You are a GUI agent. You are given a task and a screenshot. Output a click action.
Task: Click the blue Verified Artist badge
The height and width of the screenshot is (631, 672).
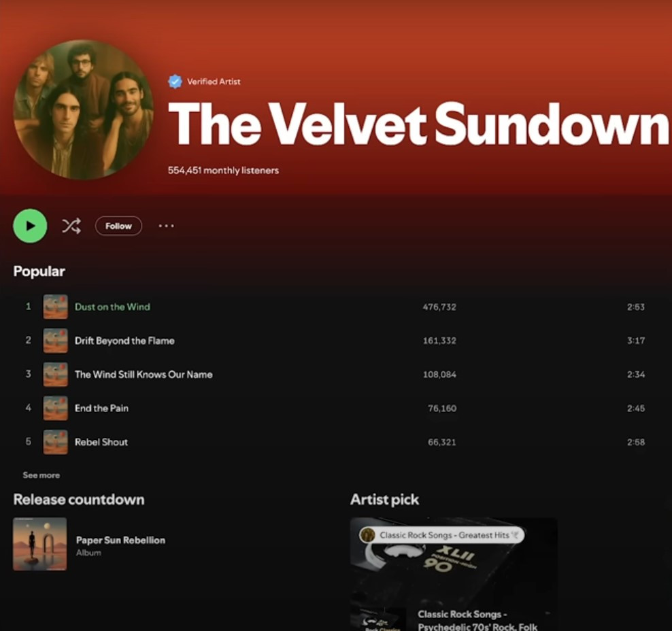(x=175, y=82)
